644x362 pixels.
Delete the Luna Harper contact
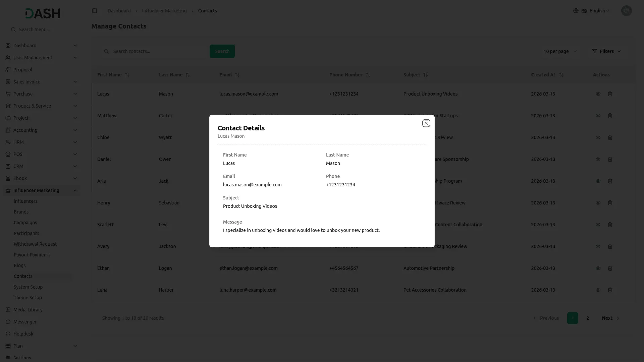click(610, 290)
